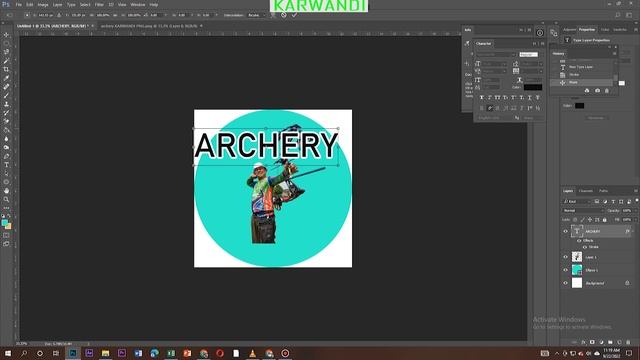Click the Properties panel black color swatch
640x360 pixels.
point(579,106)
